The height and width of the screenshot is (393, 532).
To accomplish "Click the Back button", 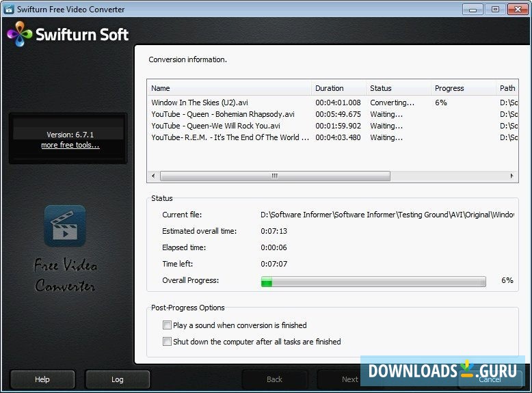I will tap(274, 379).
